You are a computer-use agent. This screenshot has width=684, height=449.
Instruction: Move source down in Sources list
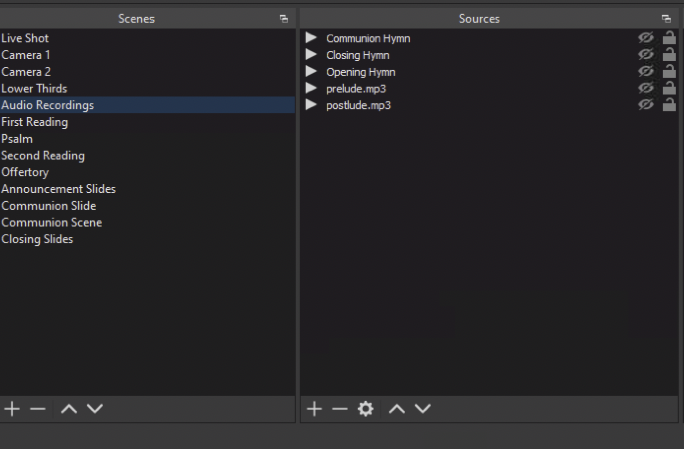click(x=423, y=409)
